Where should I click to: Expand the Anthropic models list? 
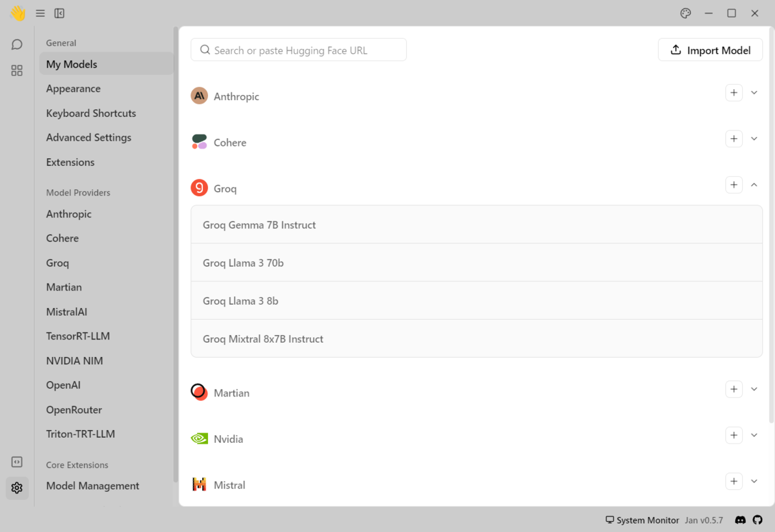tap(754, 93)
